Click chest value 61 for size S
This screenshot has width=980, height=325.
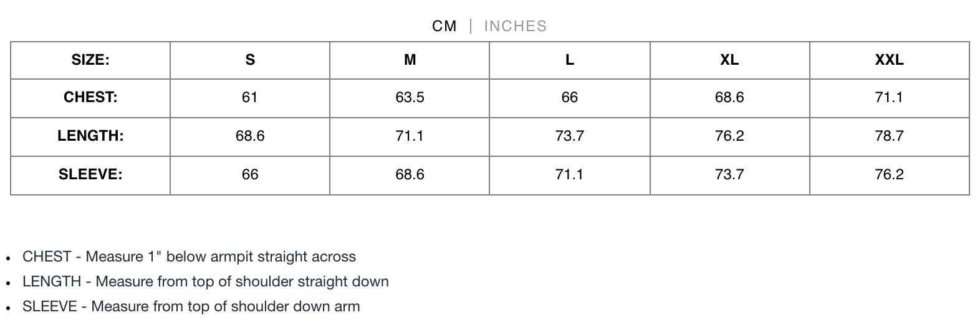pyautogui.click(x=250, y=97)
